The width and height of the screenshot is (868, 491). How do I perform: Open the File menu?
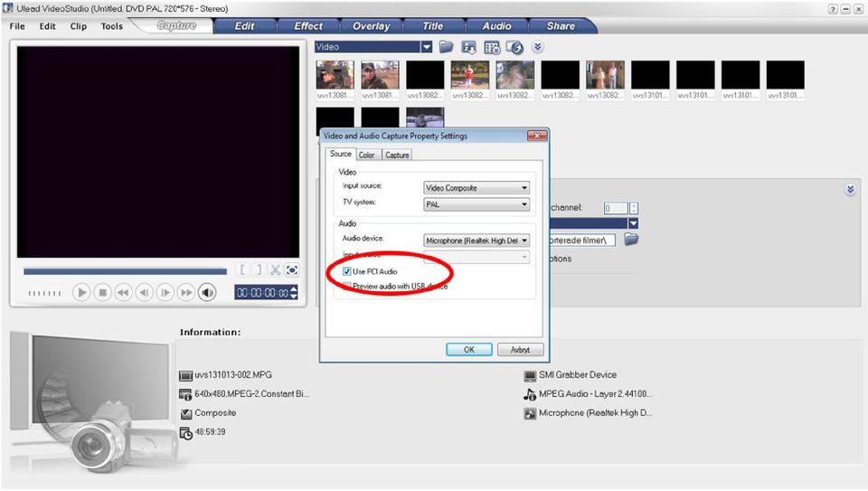click(17, 26)
